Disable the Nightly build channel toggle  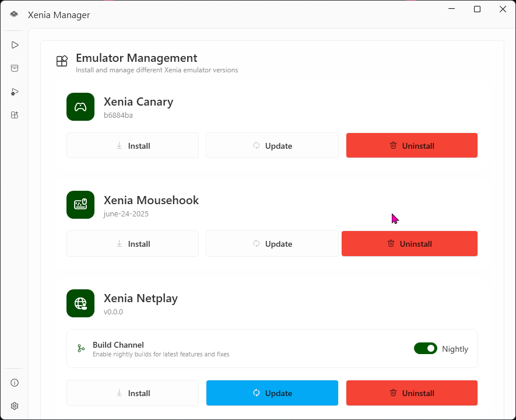pyautogui.click(x=425, y=348)
